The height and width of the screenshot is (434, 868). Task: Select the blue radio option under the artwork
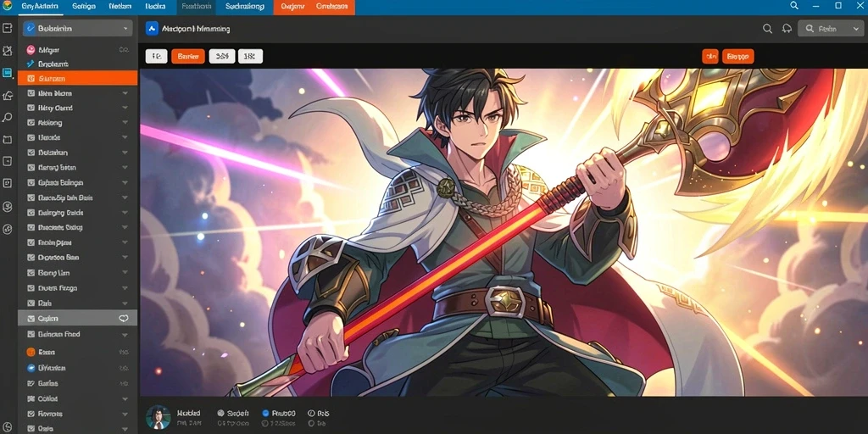[265, 413]
